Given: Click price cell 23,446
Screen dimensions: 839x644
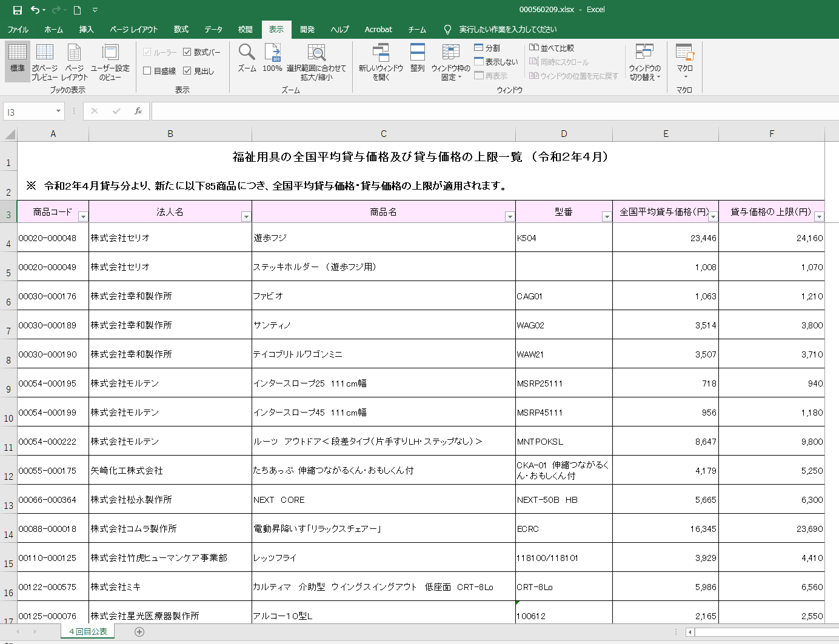Looking at the screenshot, I should (666, 237).
